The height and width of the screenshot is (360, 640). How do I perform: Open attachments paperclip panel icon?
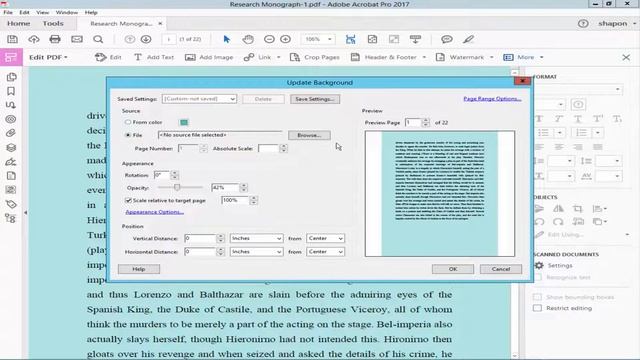[x=11, y=133]
